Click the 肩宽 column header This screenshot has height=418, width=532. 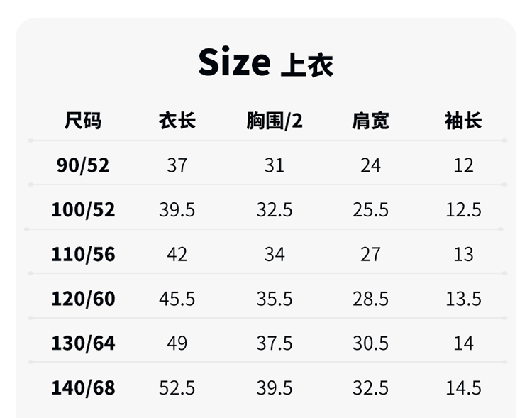[370, 121]
